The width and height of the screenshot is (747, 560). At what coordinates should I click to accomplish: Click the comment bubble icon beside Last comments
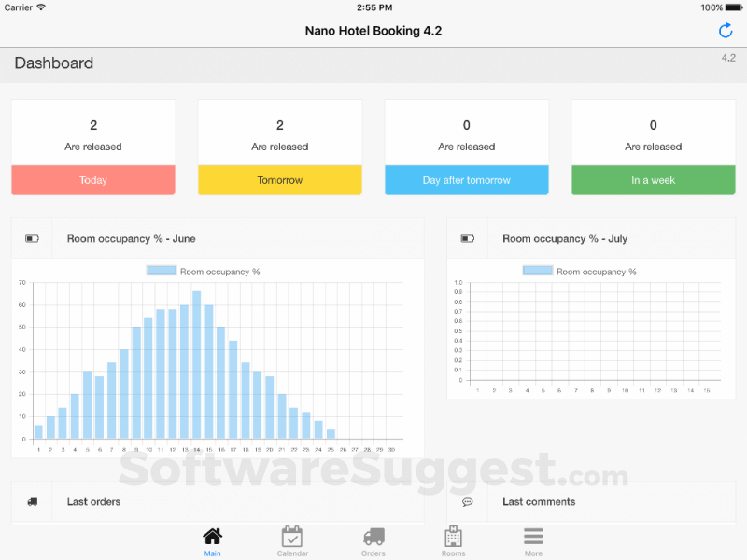click(467, 501)
